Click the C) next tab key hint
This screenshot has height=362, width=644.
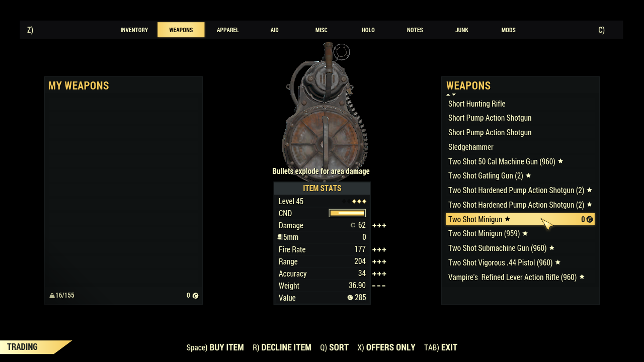pos(601,30)
